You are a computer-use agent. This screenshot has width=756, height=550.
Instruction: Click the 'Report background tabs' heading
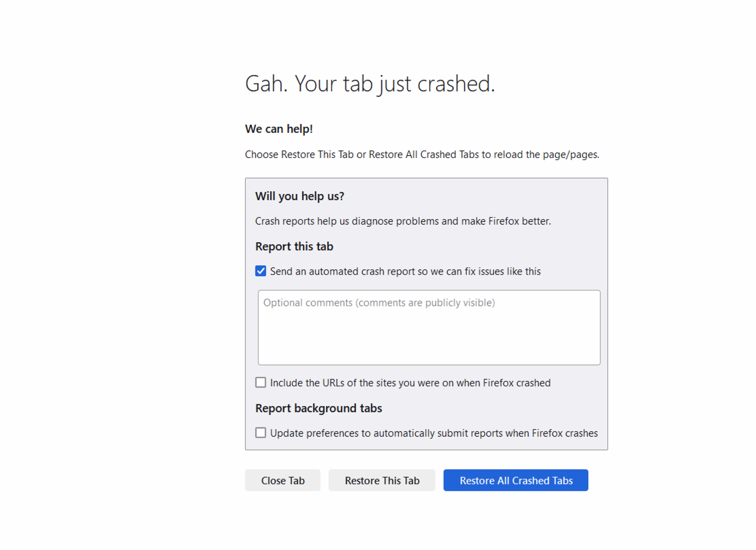pyautogui.click(x=319, y=408)
